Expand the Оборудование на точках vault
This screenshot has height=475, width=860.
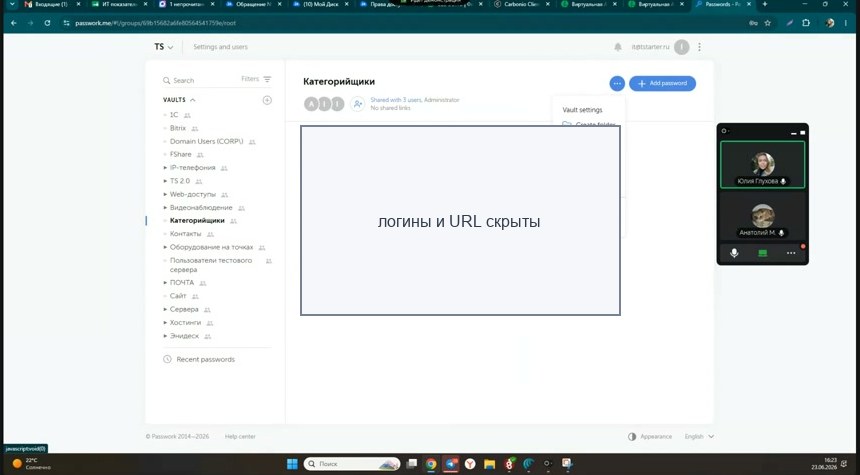[165, 247]
